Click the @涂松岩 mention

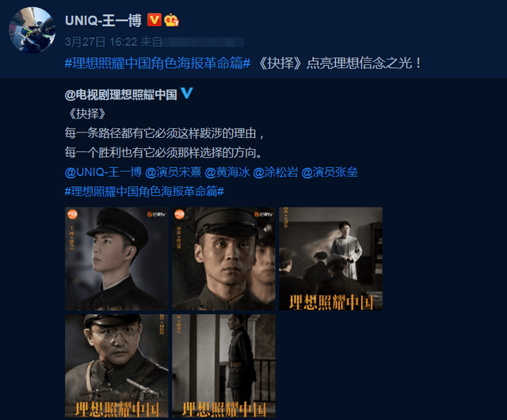276,172
